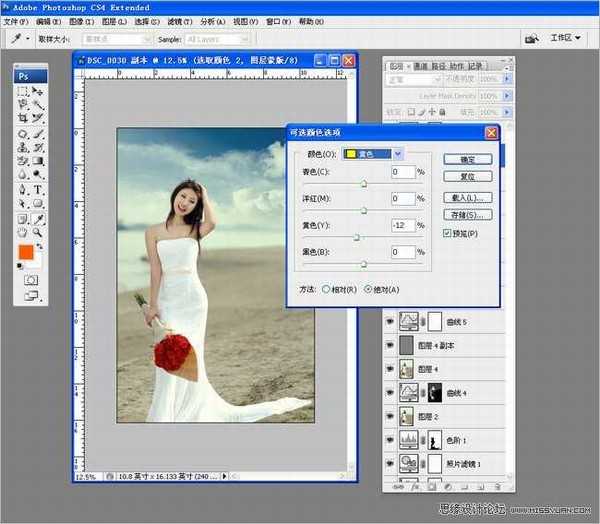The image size is (600, 524).
Task: Select the Pen tool
Action: 23,189
